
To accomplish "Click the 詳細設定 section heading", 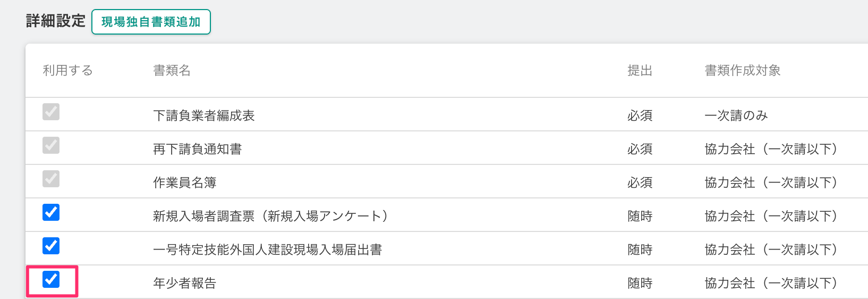I will point(56,21).
